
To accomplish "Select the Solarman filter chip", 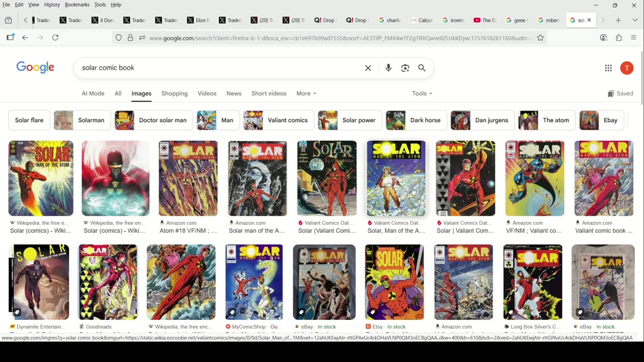I will click(82, 120).
